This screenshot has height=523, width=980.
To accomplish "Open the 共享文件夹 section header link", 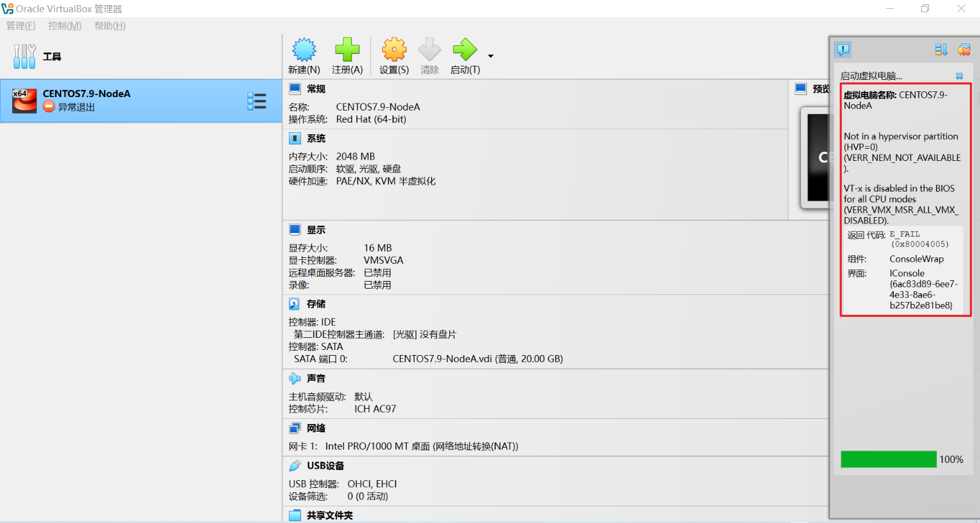I will [330, 515].
